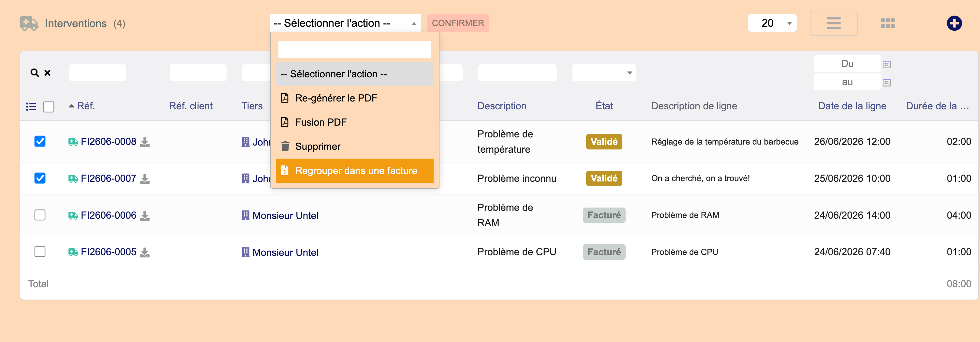This screenshot has height=342, width=980.
Task: Uncheck the FI2606-0008 row checkbox
Action: point(40,141)
